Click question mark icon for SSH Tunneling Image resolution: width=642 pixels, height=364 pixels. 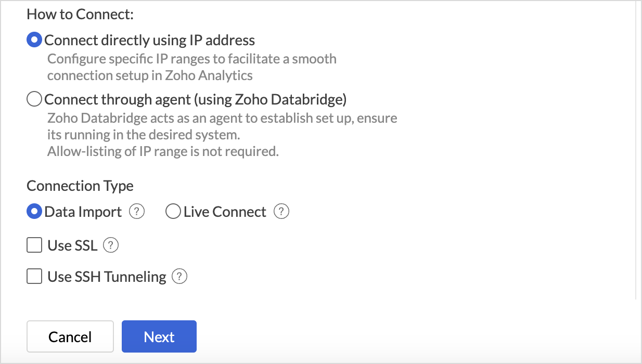pyautogui.click(x=179, y=277)
